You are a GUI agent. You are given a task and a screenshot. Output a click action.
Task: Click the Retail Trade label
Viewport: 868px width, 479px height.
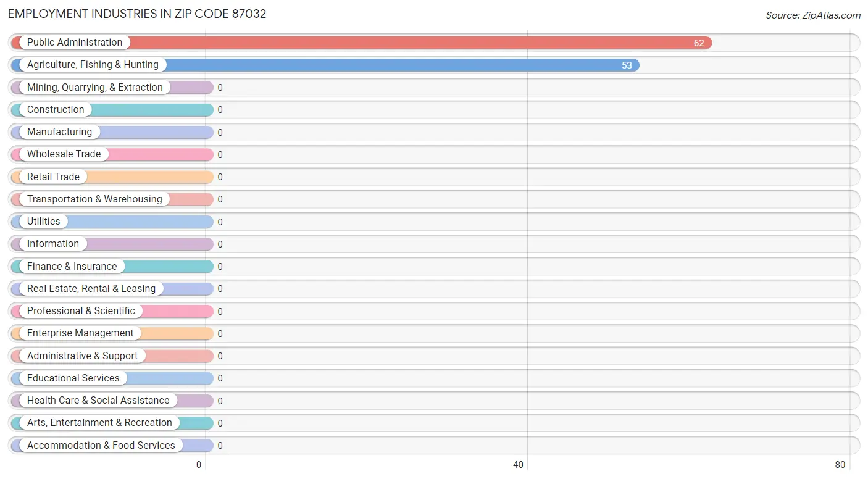click(53, 177)
